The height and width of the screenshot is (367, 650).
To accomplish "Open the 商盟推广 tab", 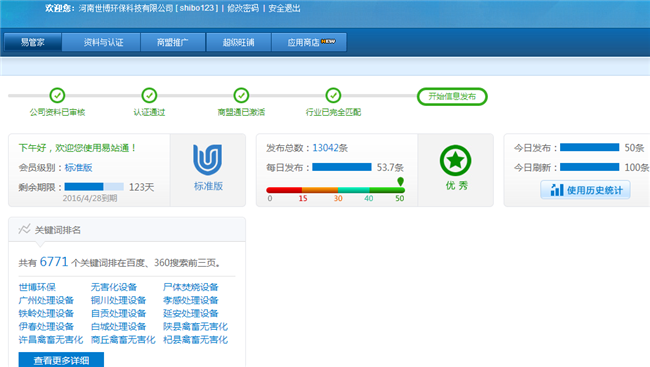I will 173,42.
